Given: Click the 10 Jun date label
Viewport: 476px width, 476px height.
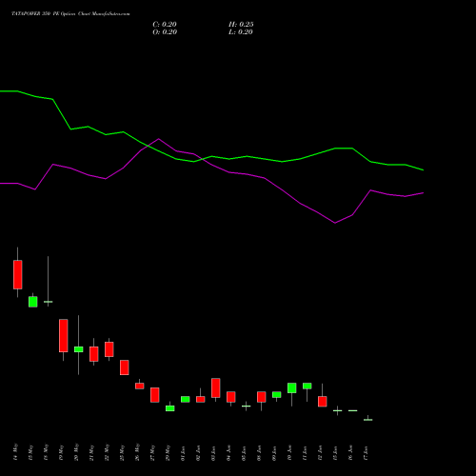Looking at the screenshot, I should pos(290,453).
